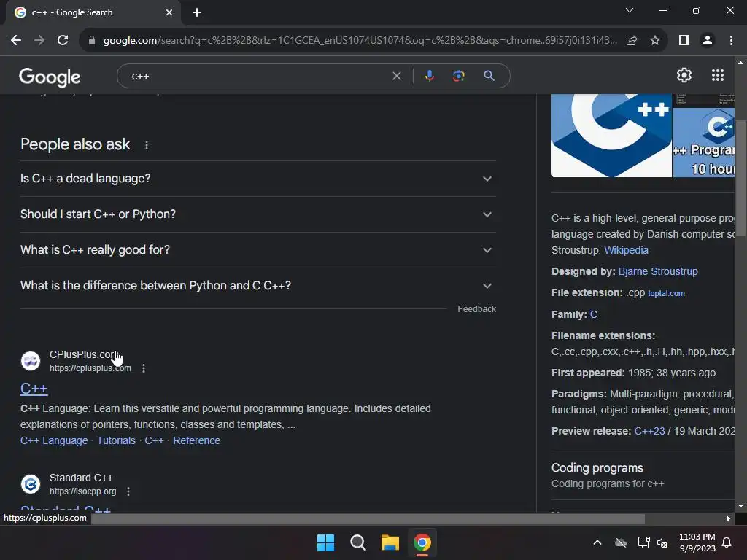Click Coding programs heading

pos(597,468)
